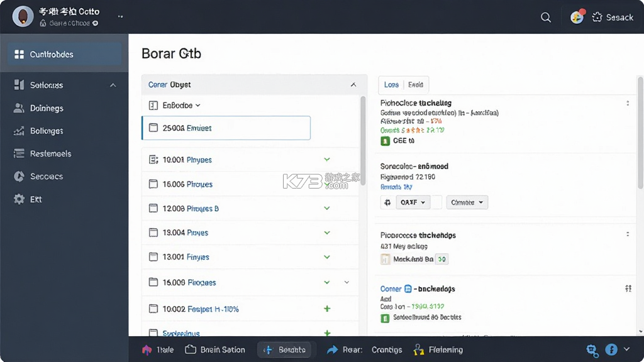Click the user avatar in top-left header

pyautogui.click(x=23, y=16)
